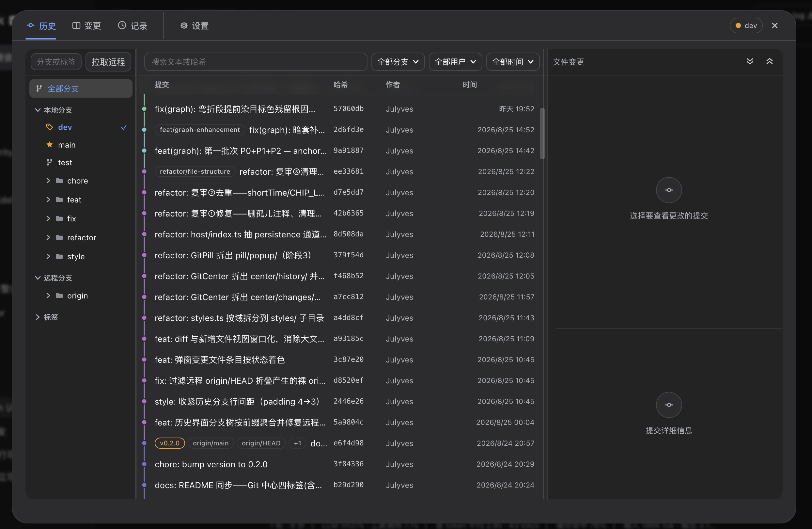Click the 历史 tab commit icon

tap(31, 25)
